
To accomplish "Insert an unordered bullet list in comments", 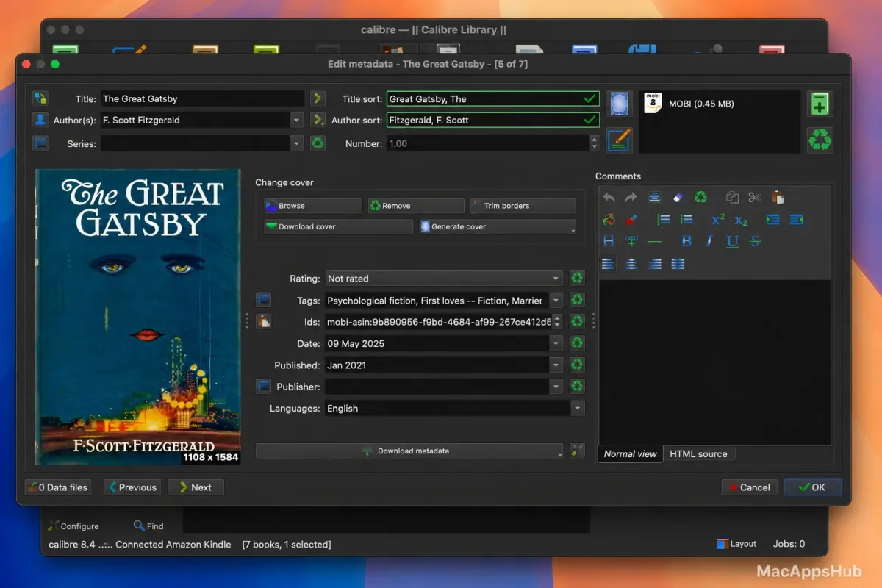I will (x=686, y=219).
